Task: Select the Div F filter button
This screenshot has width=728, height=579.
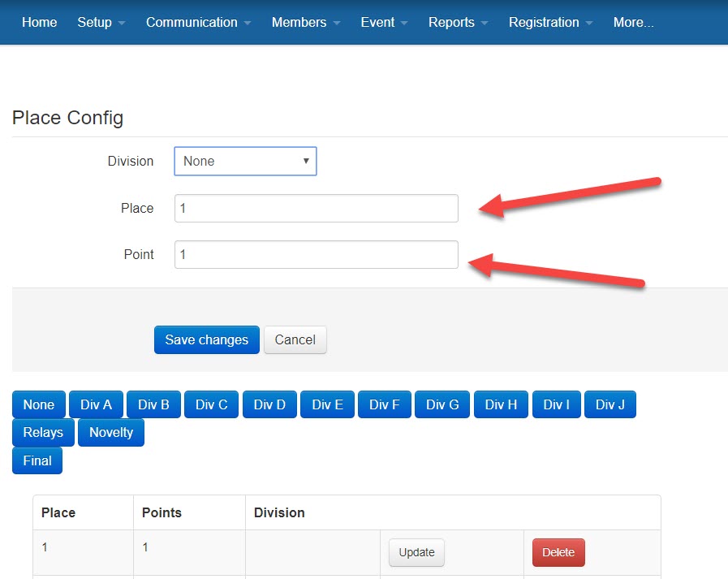Action: (x=385, y=404)
